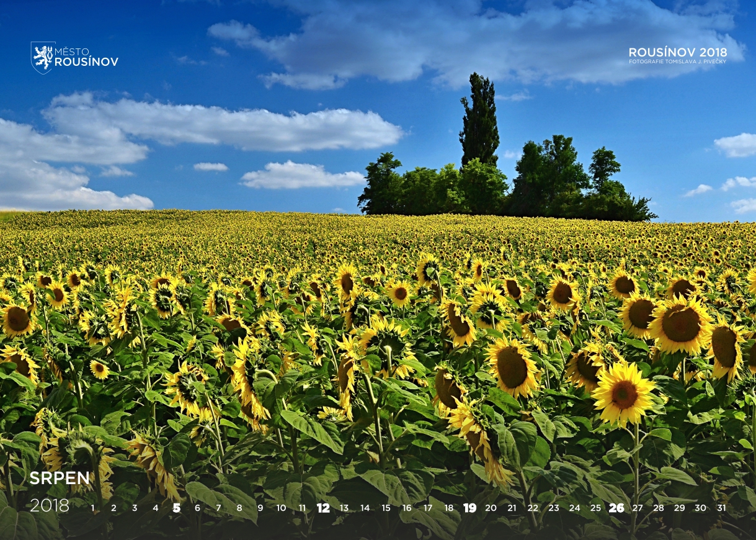Select day 1 in the calendar strip
The image size is (756, 540).
click(x=93, y=508)
